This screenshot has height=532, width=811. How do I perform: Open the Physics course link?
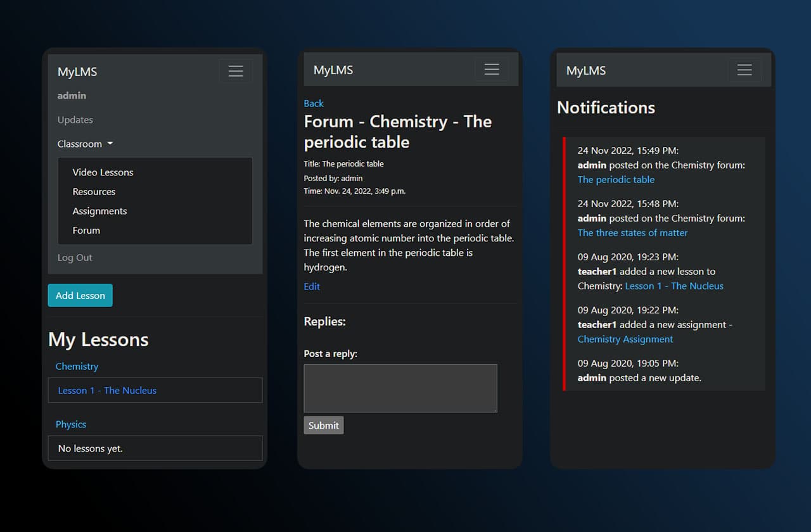pos(71,424)
